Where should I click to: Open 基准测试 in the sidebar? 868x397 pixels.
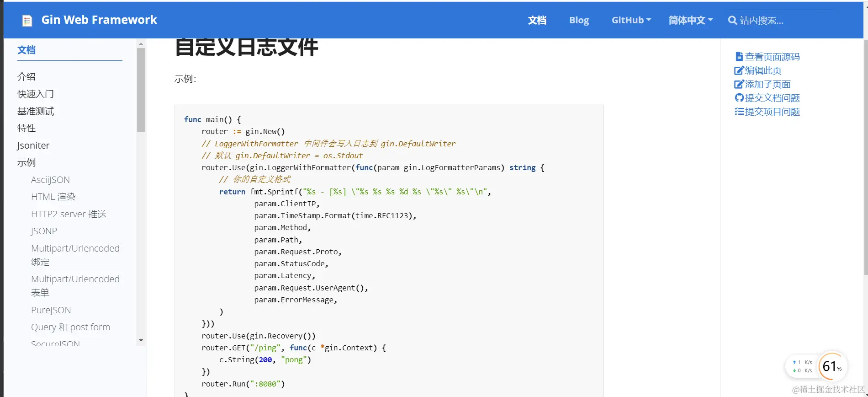pos(36,111)
